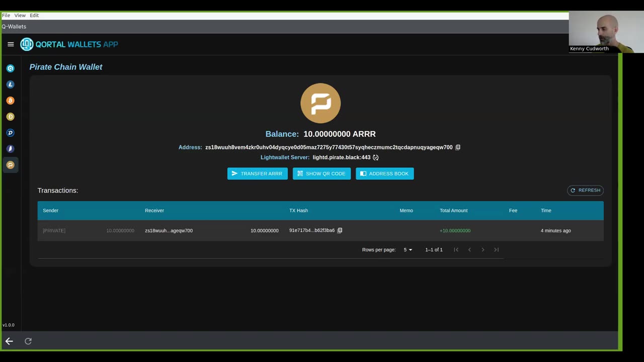The height and width of the screenshot is (362, 644).
Task: Reload the app with bottom refresh icon
Action: [28, 341]
